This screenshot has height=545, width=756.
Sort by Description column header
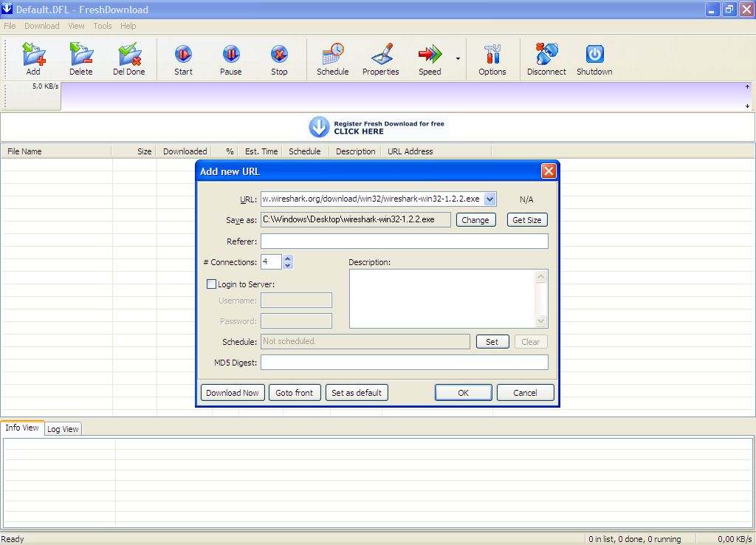356,151
